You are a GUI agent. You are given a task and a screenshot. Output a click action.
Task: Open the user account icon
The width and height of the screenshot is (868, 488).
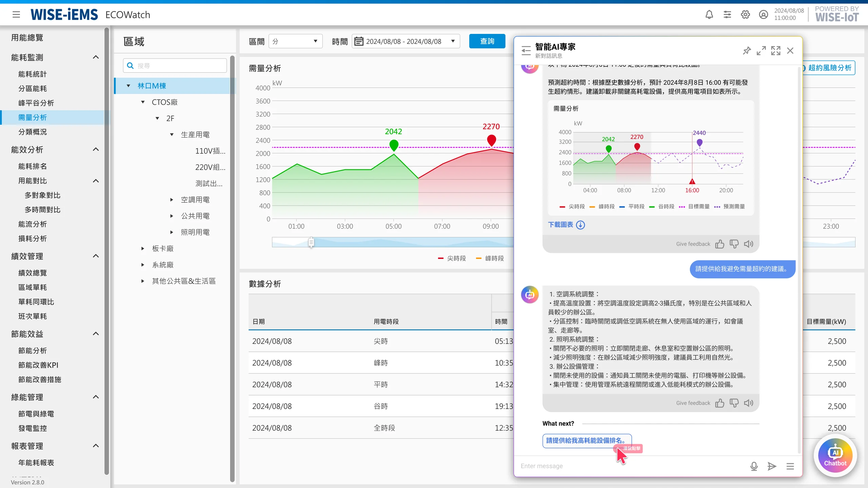(x=763, y=15)
